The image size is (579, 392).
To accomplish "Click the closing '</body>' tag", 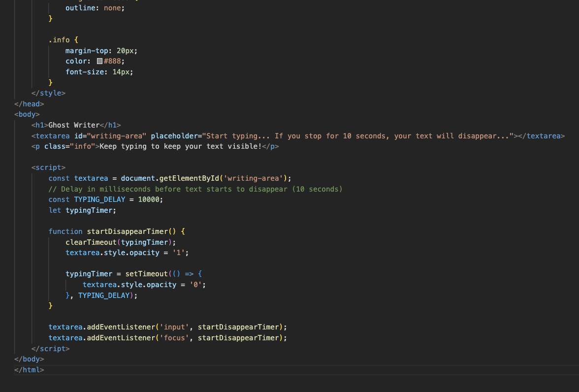I will [x=29, y=359].
